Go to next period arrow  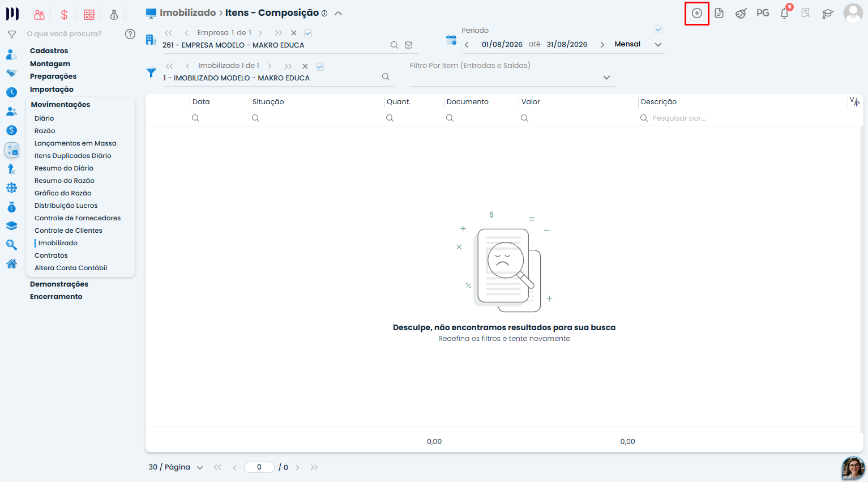coord(602,45)
